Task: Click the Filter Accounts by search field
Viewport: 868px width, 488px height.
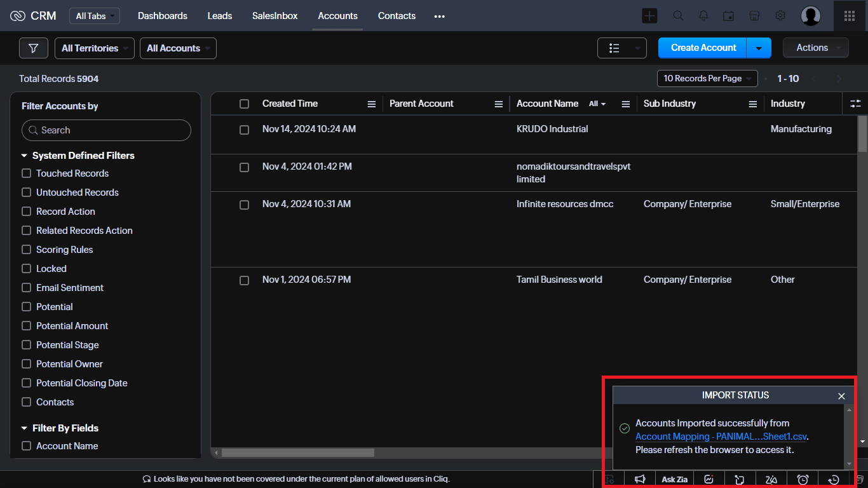Action: (106, 130)
